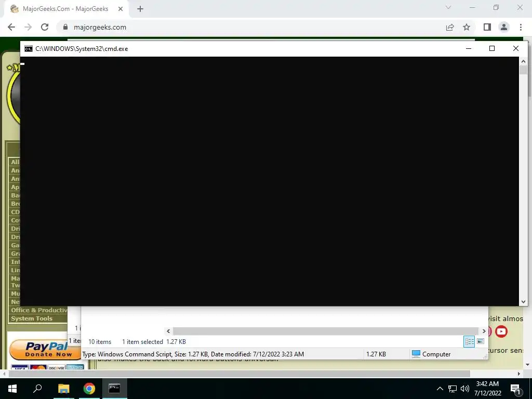
Task: Select the MajorGeeks.Com browser tab
Action: tap(66, 9)
